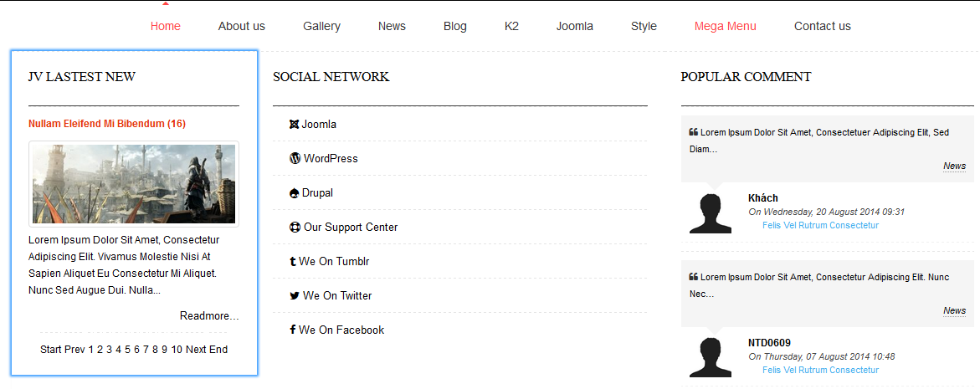Go to the Contact us page

822,26
